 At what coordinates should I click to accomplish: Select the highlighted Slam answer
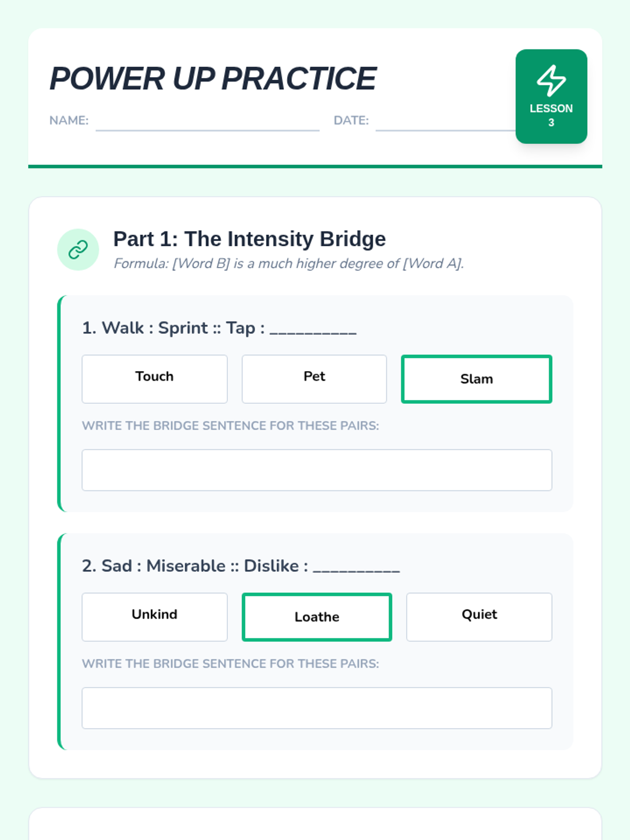(x=476, y=379)
